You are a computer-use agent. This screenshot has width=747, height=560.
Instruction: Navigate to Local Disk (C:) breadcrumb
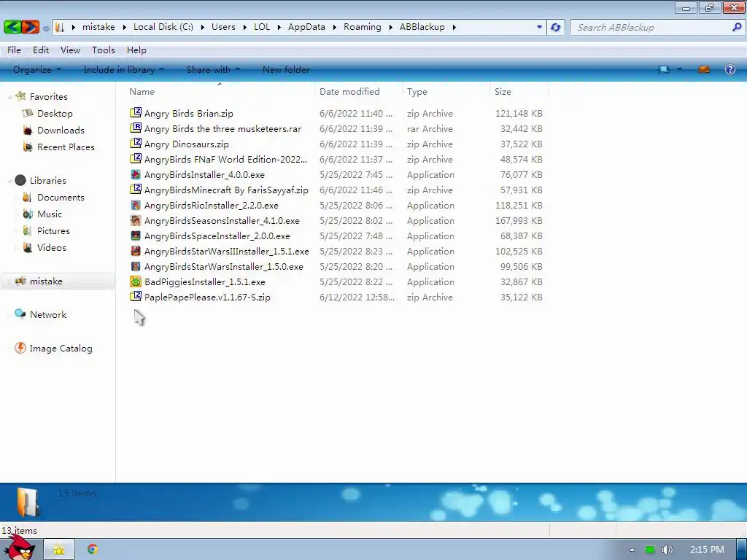point(163,27)
